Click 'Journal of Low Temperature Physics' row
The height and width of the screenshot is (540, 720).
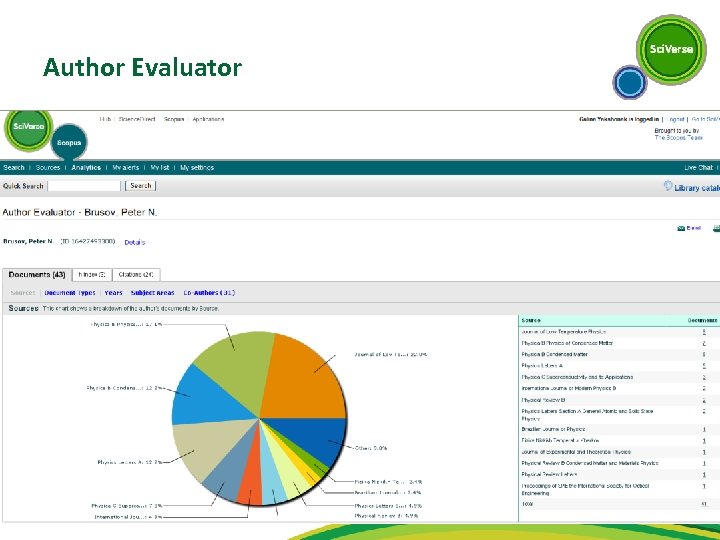pyautogui.click(x=619, y=332)
